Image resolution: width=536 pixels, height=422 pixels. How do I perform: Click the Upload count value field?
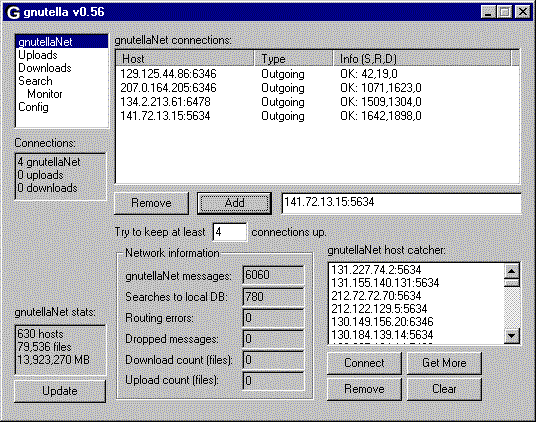click(x=273, y=380)
